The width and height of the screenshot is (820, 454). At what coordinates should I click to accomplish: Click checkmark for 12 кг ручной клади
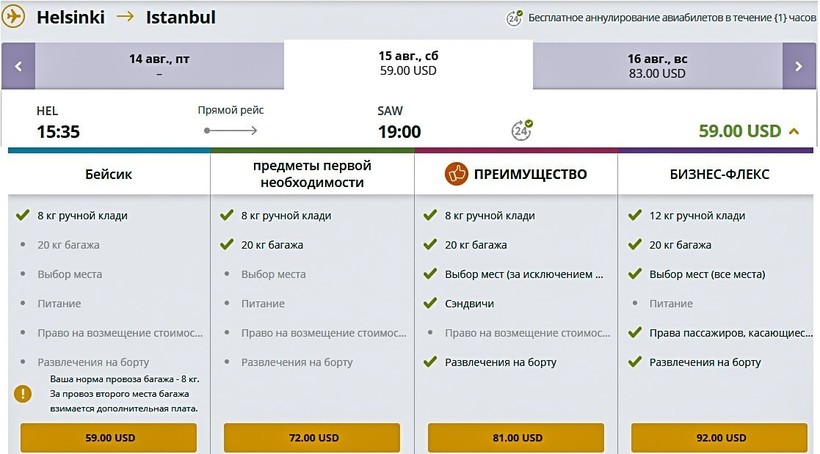tap(632, 215)
